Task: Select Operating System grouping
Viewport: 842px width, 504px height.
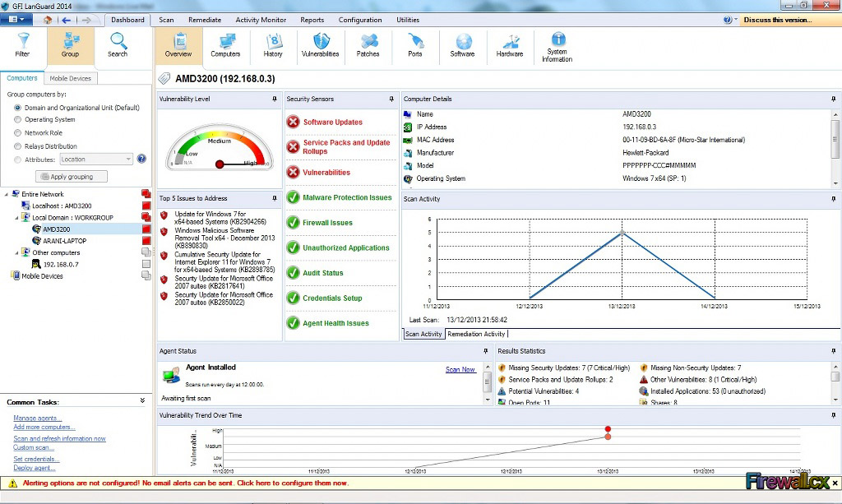Action: point(18,120)
